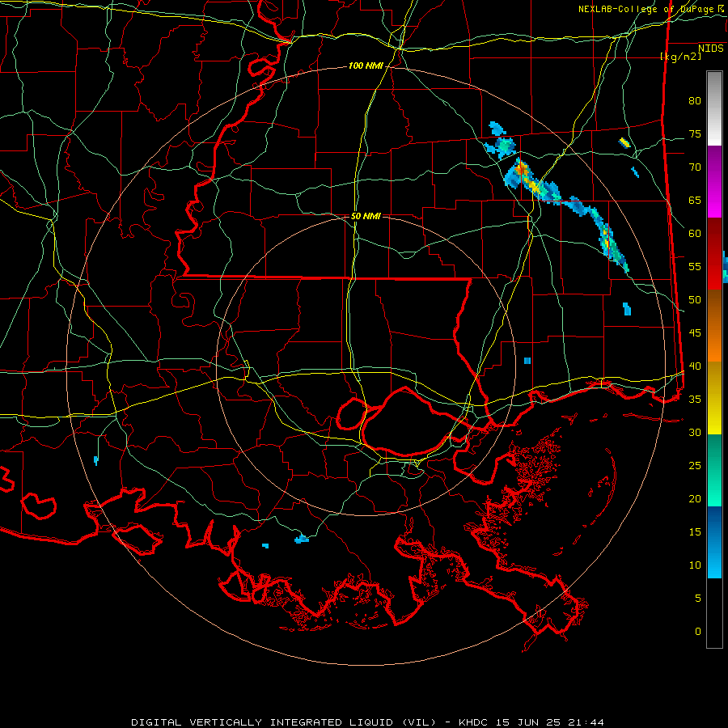
Task: Click the 15 value on the scale
Action: point(695,532)
